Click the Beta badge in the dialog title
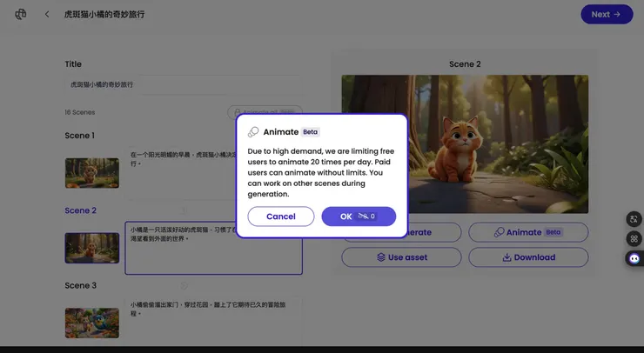Image resolution: width=644 pixels, height=353 pixels. point(310,132)
